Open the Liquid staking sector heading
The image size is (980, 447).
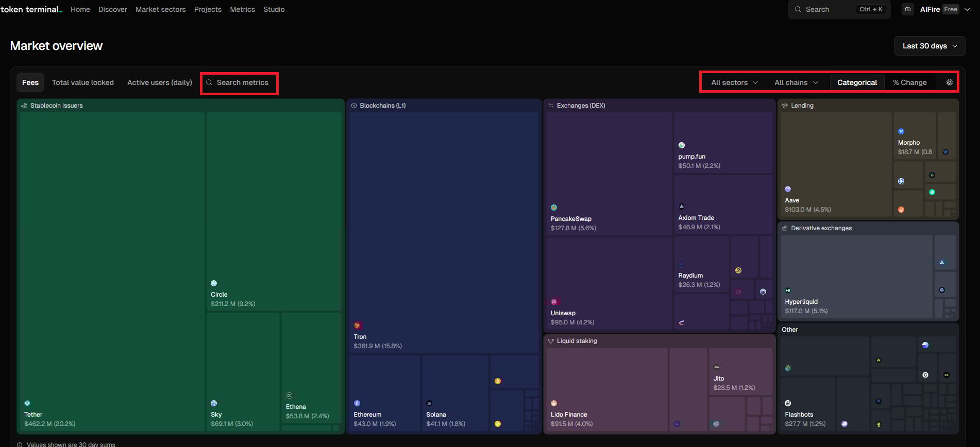(577, 341)
